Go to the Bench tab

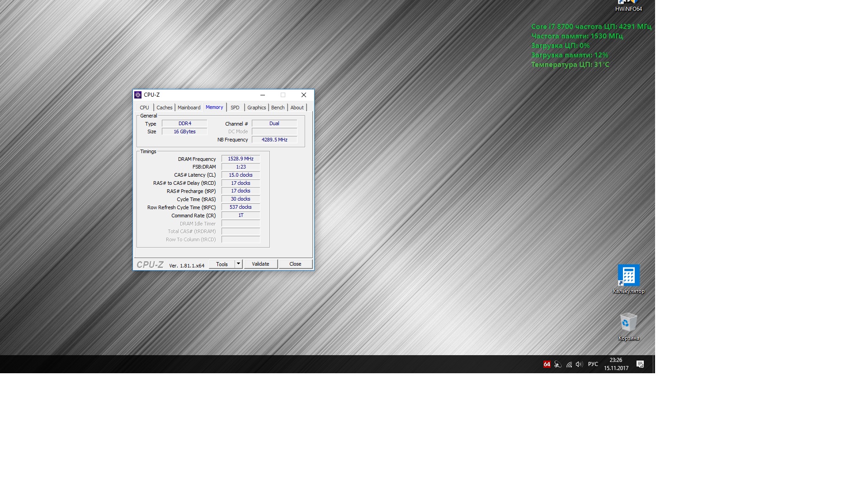coord(278,108)
